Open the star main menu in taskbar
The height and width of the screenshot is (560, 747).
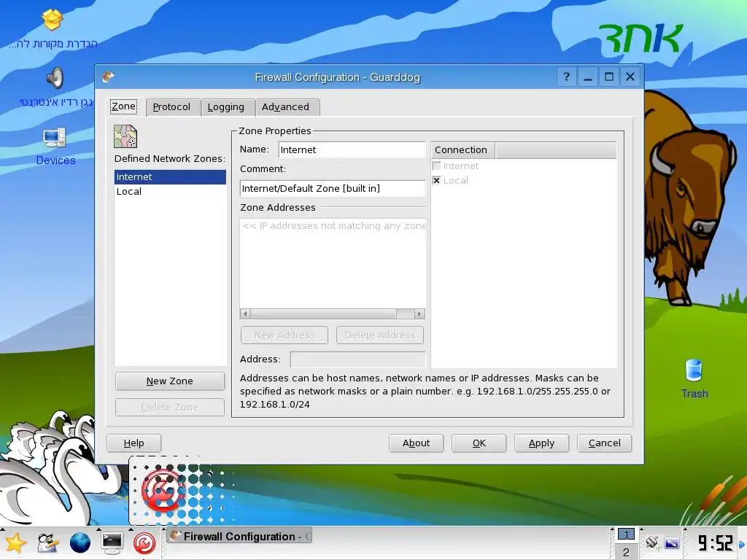click(15, 542)
